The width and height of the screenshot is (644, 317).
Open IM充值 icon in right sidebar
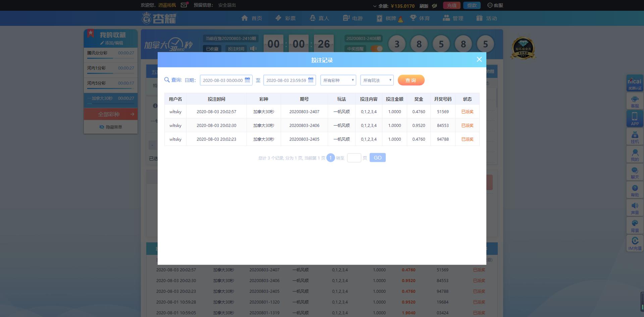click(635, 243)
